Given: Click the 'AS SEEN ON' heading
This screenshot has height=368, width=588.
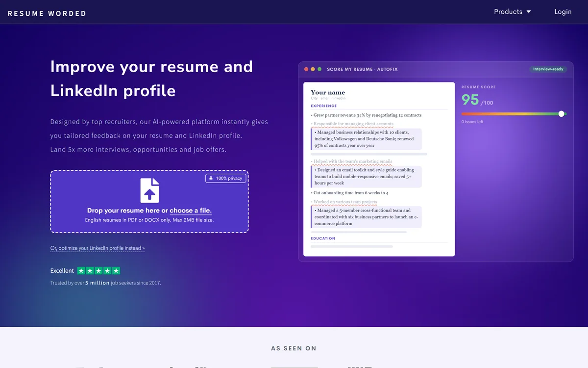Looking at the screenshot, I should pyautogui.click(x=294, y=348).
